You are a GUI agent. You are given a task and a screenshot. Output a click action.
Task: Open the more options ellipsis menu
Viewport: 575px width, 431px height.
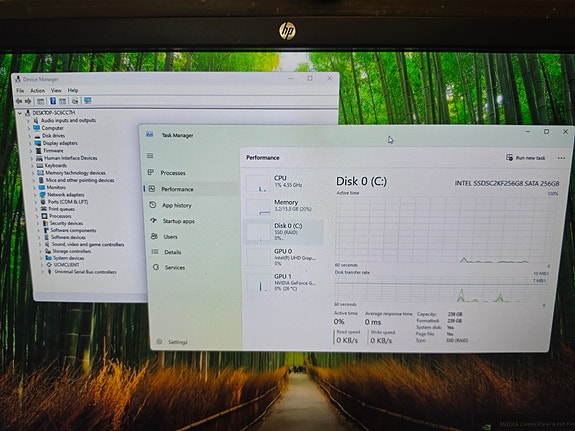[x=561, y=158]
